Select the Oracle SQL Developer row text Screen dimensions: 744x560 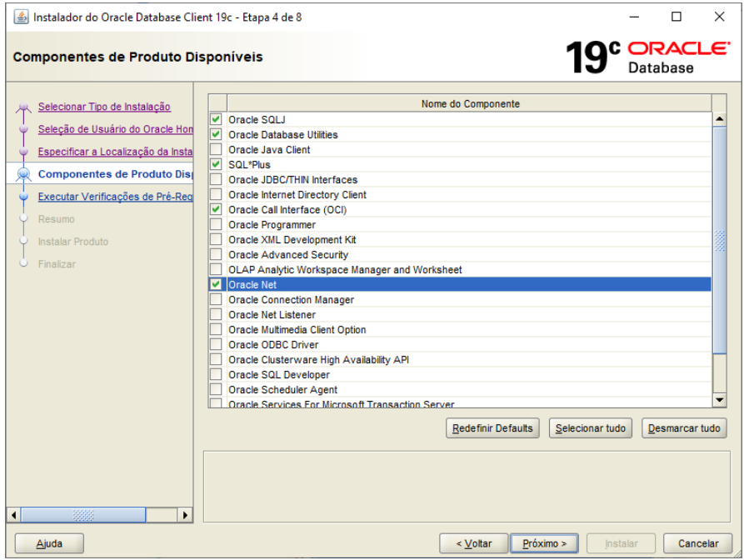[x=279, y=374]
